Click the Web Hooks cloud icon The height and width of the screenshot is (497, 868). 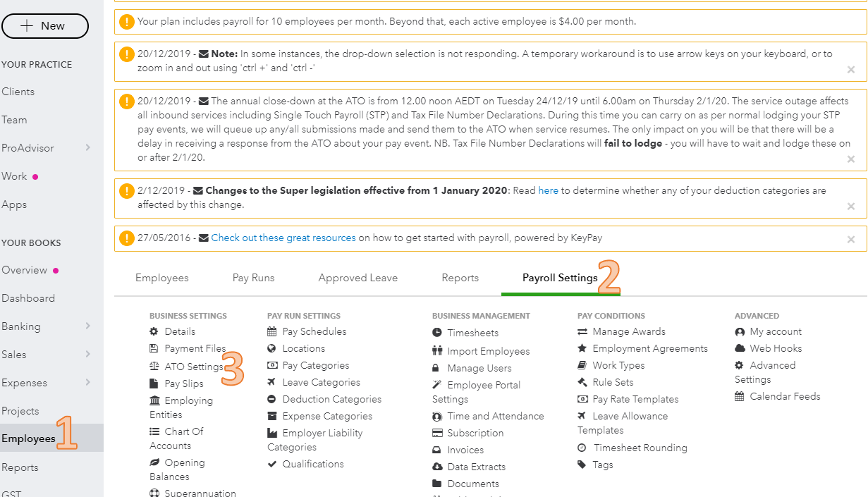[x=740, y=348]
